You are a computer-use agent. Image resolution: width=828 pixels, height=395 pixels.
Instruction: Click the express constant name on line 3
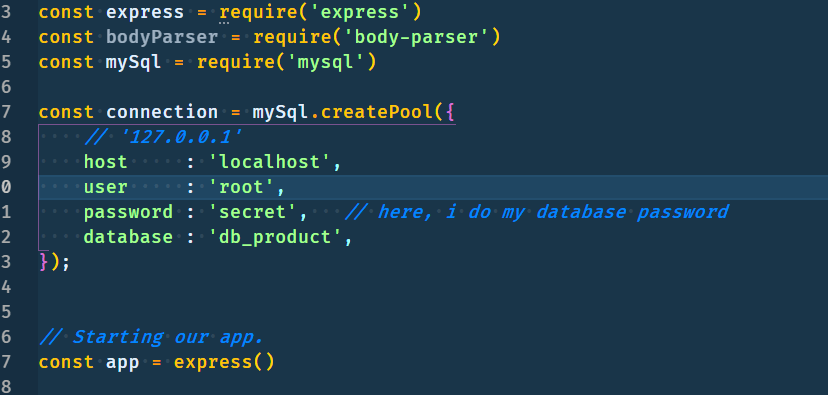coord(145,12)
